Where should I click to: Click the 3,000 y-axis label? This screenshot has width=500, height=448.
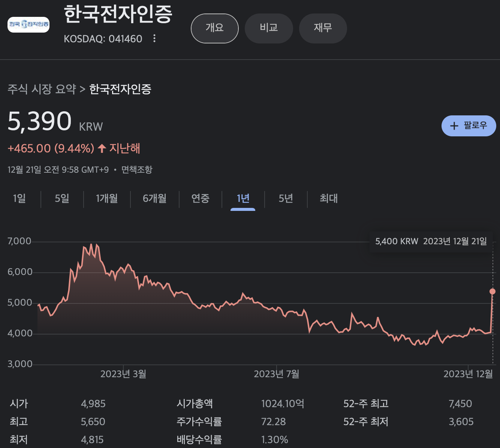20,364
